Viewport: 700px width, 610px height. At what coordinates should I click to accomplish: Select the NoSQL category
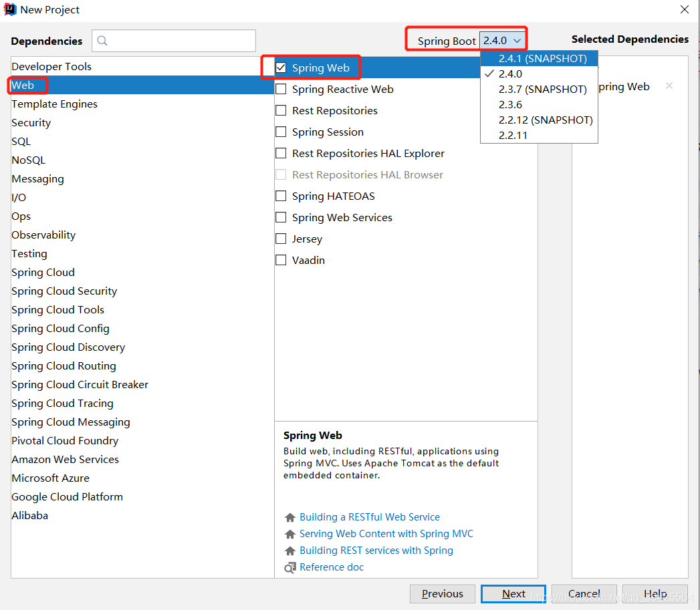click(142, 160)
